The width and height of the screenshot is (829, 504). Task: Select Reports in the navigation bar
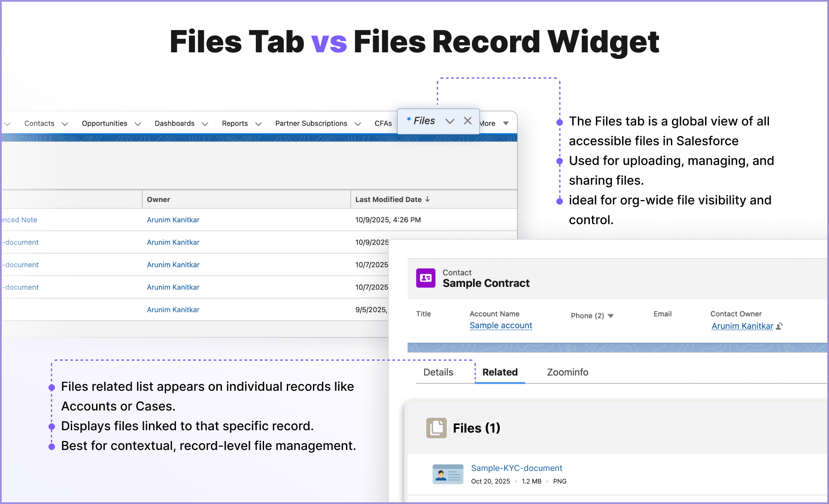[235, 123]
